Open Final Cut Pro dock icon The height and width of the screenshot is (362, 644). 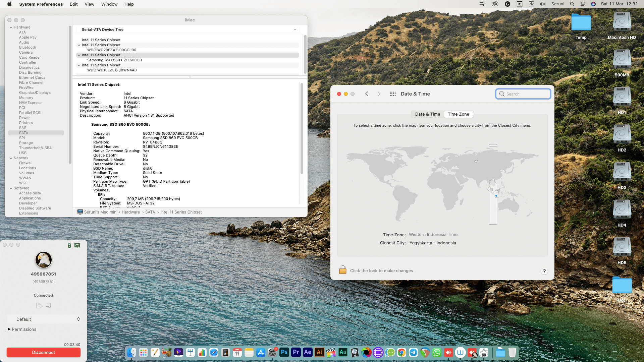[331, 352]
